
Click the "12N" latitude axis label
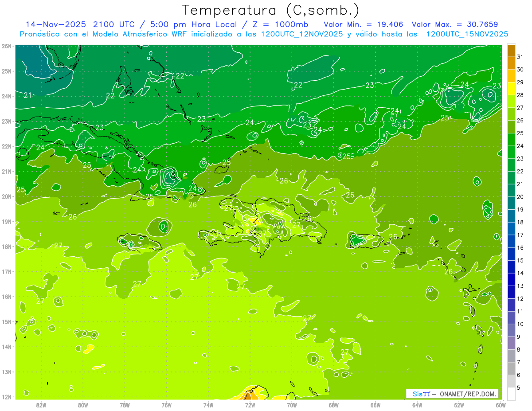[x=7, y=397]
